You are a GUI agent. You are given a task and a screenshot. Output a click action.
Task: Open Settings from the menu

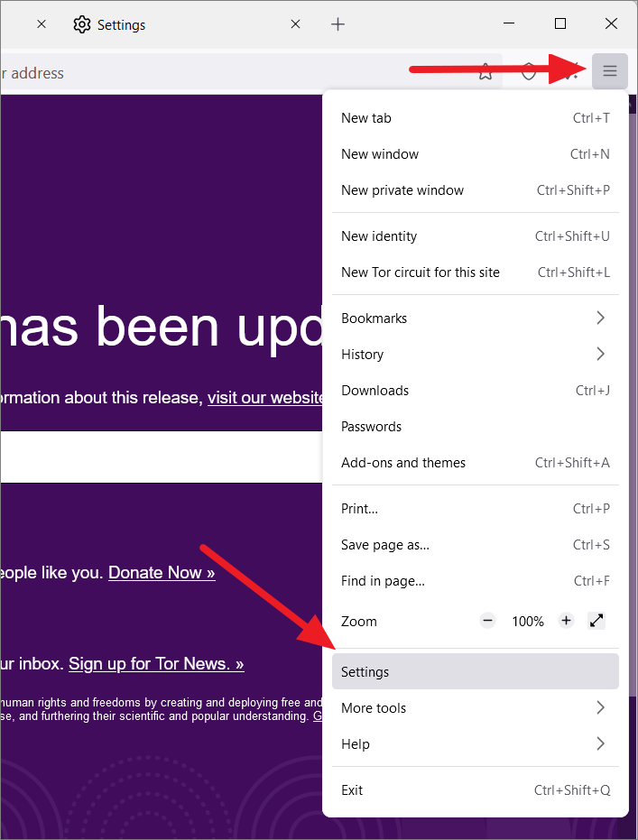[x=476, y=671]
